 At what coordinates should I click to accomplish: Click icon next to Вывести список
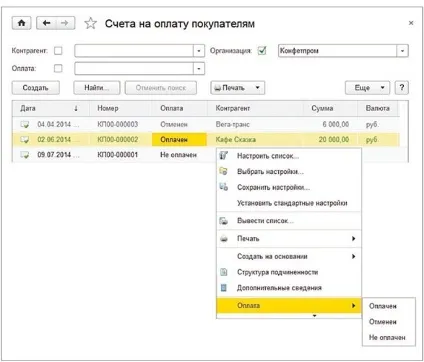pos(224,221)
